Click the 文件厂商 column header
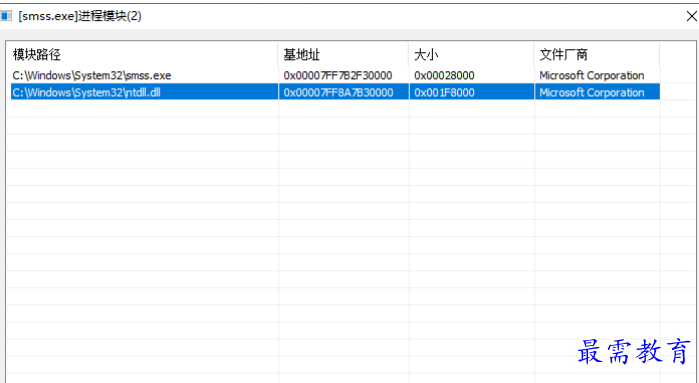This screenshot has height=383, width=699. pyautogui.click(x=596, y=54)
